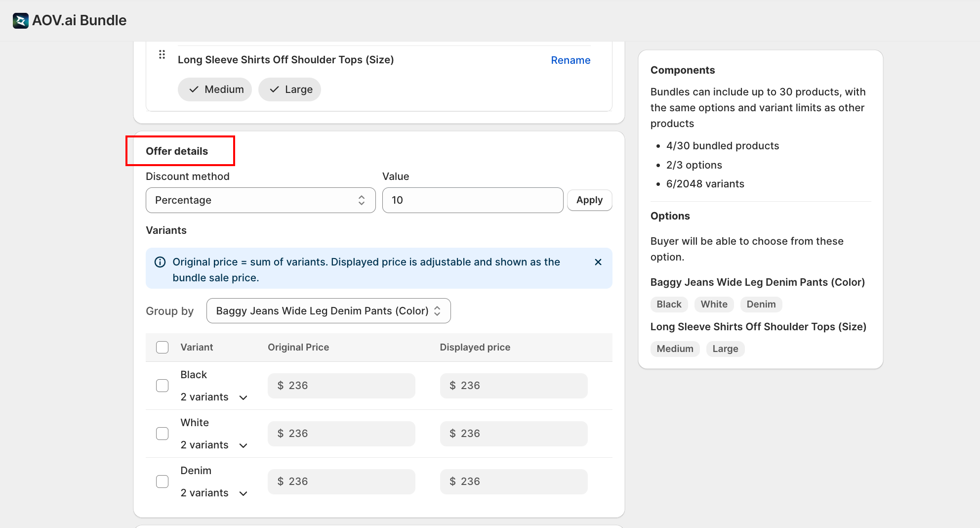The image size is (980, 528).
Task: Check the Black variant row checkbox
Action: pos(162,386)
